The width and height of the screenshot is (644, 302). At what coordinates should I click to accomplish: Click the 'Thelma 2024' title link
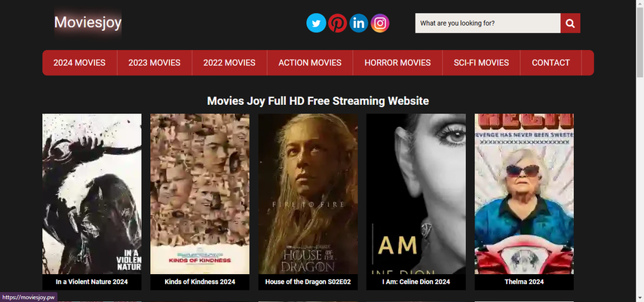coord(524,282)
